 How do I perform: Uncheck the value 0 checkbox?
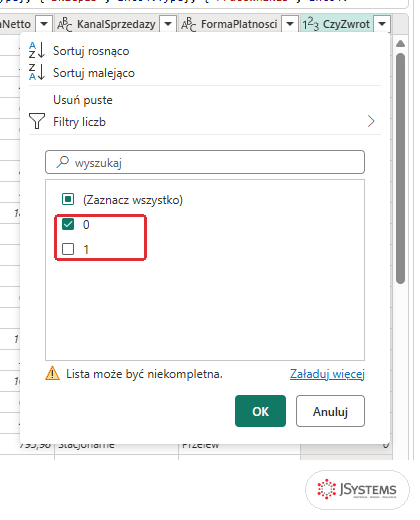pos(68,224)
